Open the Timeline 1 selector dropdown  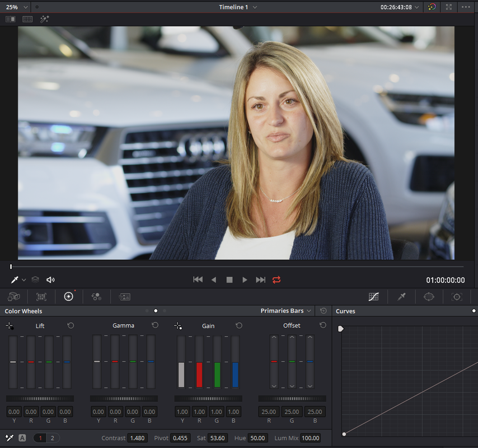coord(238,7)
